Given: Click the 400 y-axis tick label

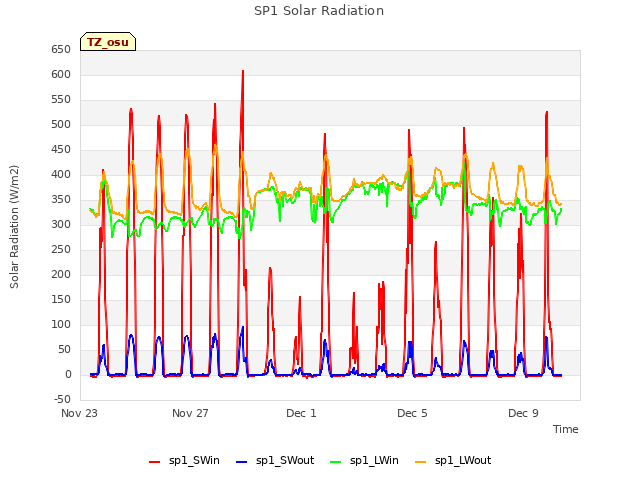Looking at the screenshot, I should tap(61, 174).
